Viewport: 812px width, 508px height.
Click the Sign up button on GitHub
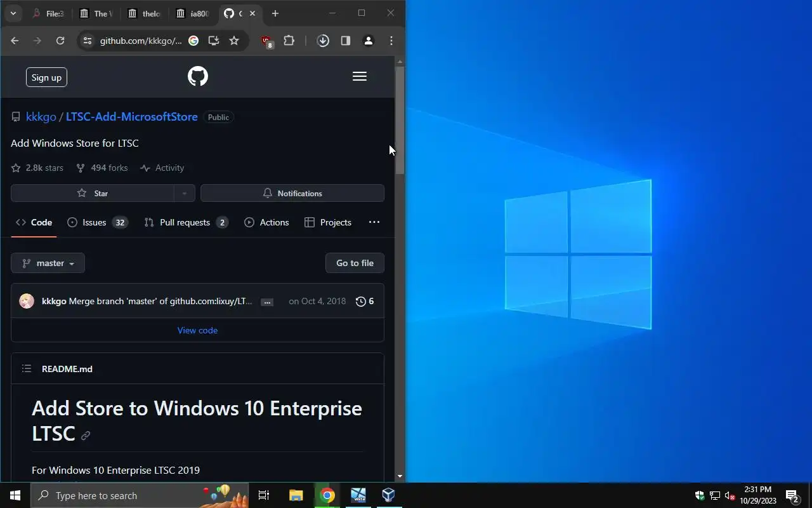pos(46,77)
